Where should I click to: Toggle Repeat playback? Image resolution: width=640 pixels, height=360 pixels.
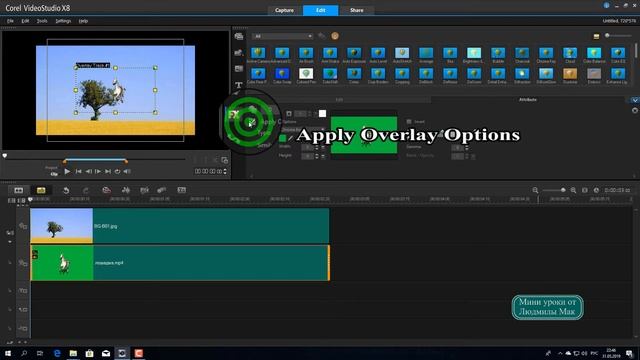pyautogui.click(x=118, y=171)
